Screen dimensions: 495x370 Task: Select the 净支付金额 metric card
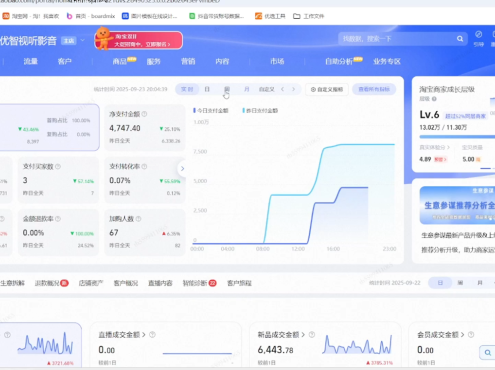[145, 127]
